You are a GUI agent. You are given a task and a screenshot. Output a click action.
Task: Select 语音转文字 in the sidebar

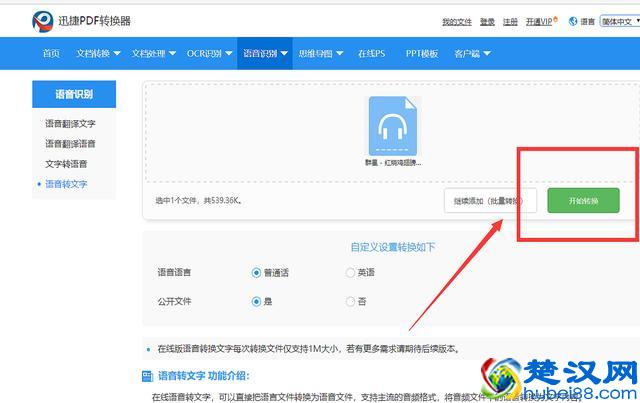pos(66,184)
